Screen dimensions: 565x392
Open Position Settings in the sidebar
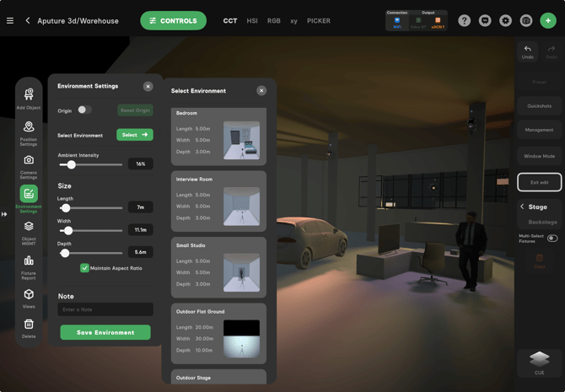tap(29, 132)
